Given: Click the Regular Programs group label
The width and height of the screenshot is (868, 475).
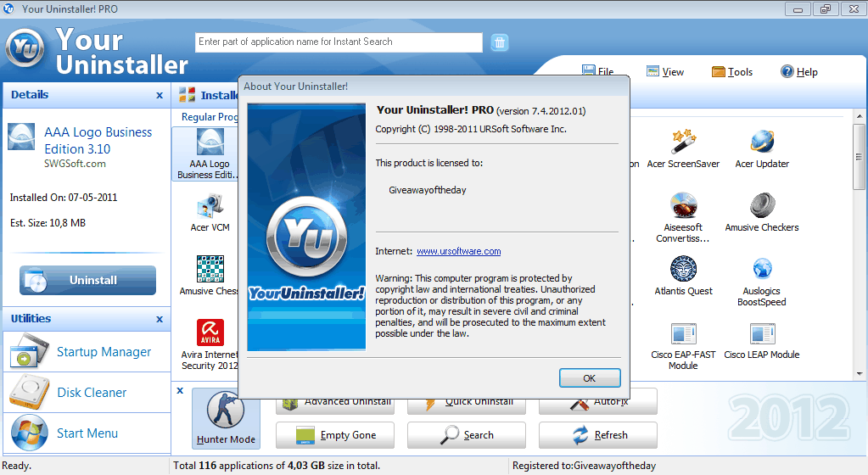Looking at the screenshot, I should (210, 117).
